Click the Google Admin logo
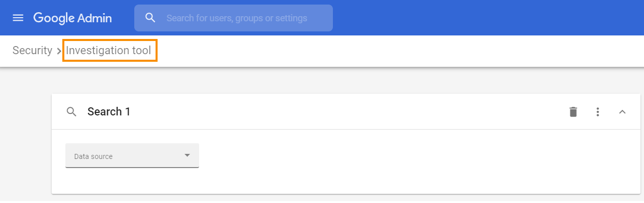This screenshot has width=644, height=203. click(x=72, y=18)
